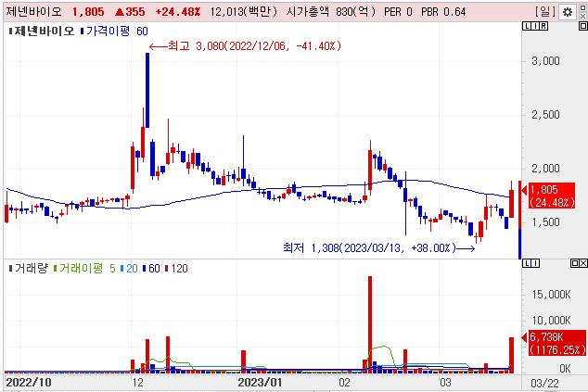Click the PER 0 value
This screenshot has height=392, width=588.
(398, 12)
